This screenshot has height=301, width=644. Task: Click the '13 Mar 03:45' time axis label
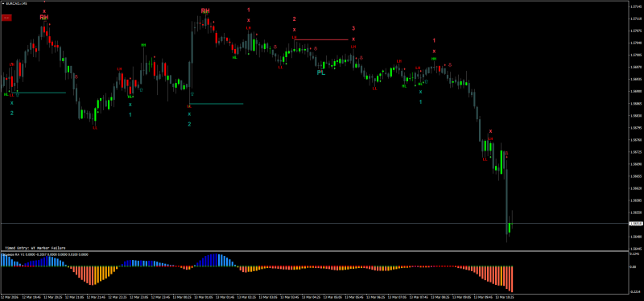(290, 297)
